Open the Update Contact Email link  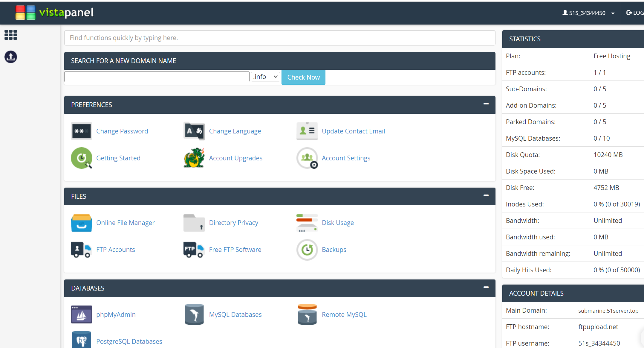[353, 131]
